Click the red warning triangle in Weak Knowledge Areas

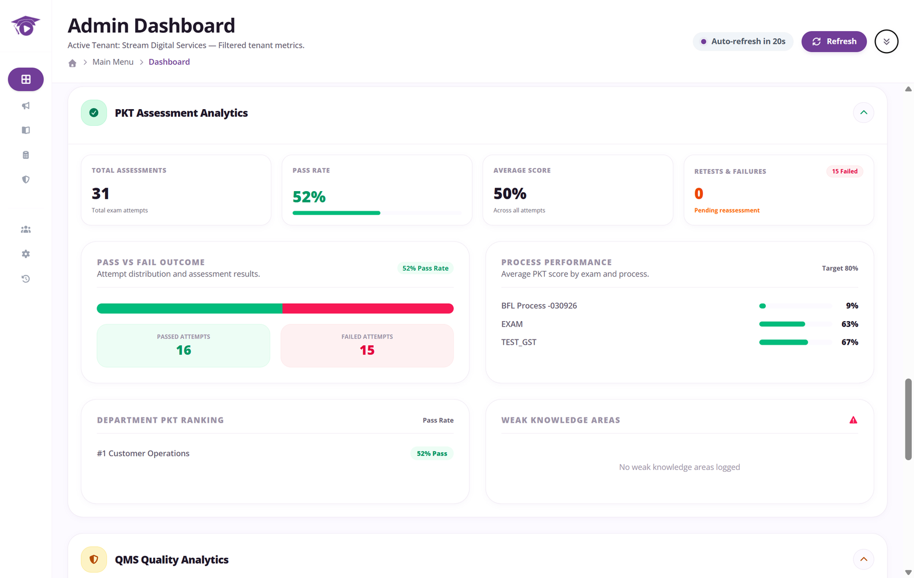click(853, 420)
